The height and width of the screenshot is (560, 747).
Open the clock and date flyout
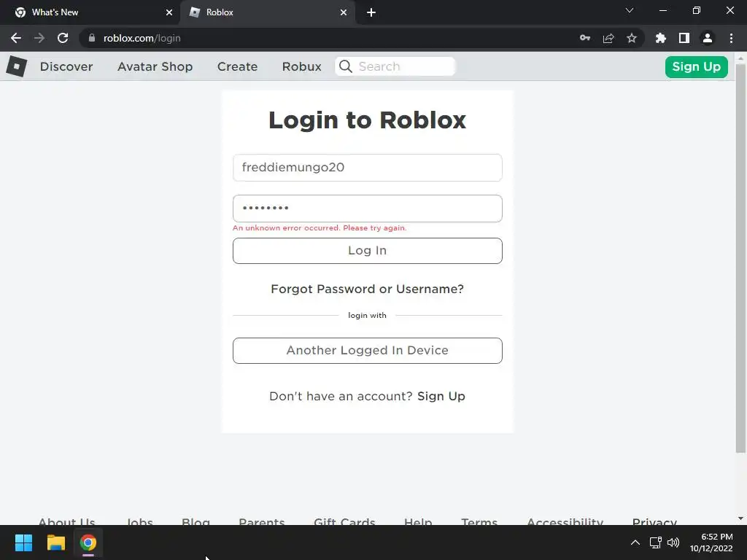[x=711, y=542]
